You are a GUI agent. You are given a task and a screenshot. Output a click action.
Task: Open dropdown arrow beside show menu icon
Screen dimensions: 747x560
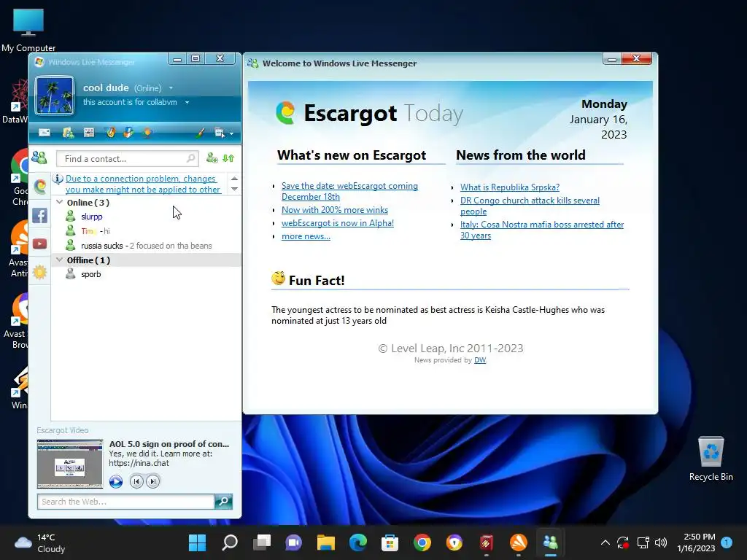(231, 134)
